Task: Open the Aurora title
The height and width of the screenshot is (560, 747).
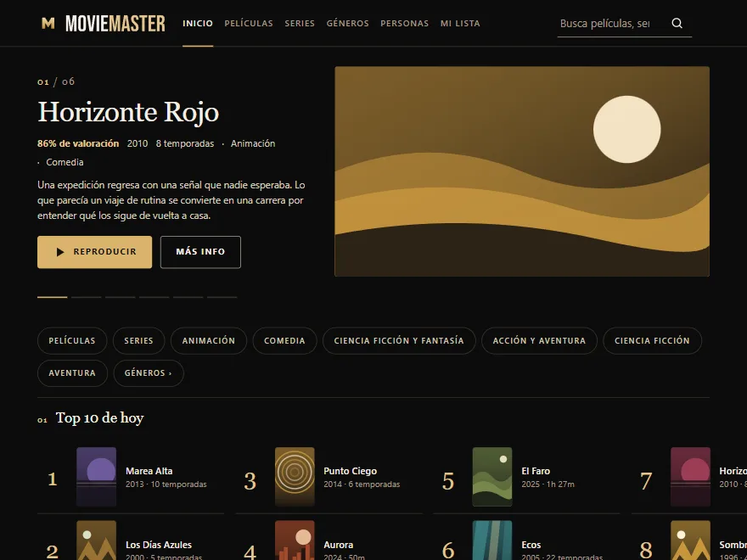Action: tap(338, 545)
